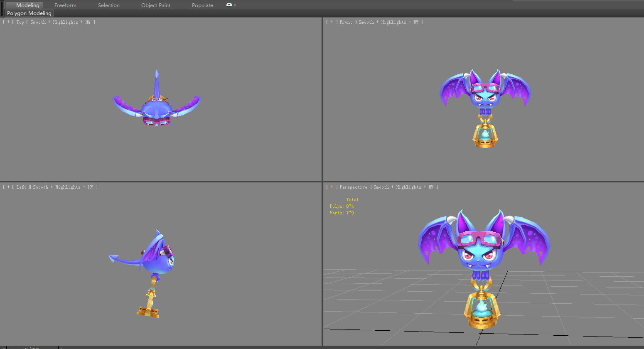This screenshot has height=349, width=644.
Task: Go to the Object Paint tab
Action: pos(156,5)
